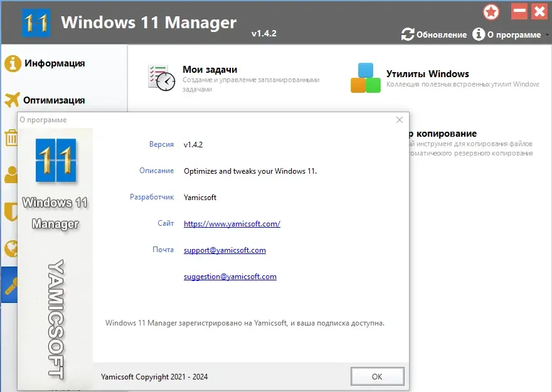This screenshot has height=392, width=552.
Task: Click the О программе info icon
Action: (x=479, y=34)
